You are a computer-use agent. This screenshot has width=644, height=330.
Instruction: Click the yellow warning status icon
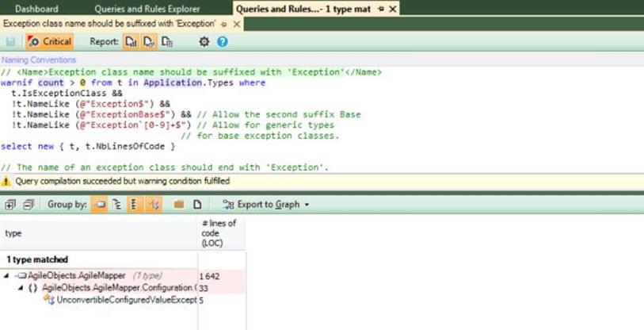pos(6,181)
